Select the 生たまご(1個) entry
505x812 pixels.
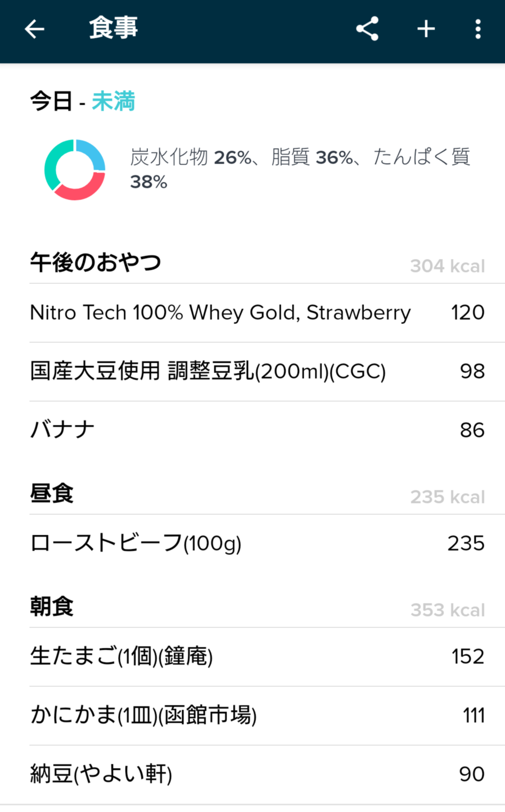tap(121, 656)
